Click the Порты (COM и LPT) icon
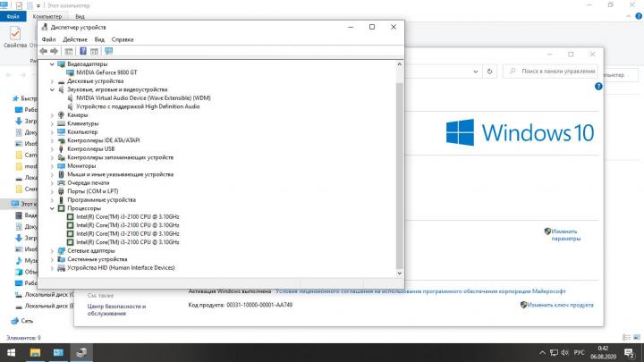The height and width of the screenshot is (362, 644). [61, 191]
